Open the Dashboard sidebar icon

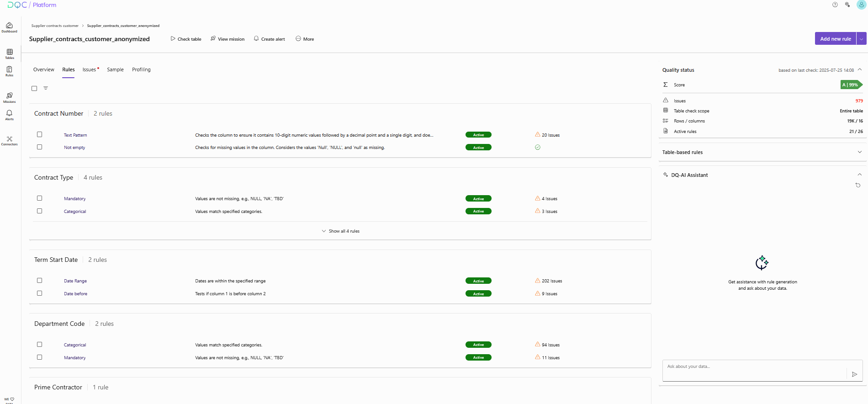(9, 27)
